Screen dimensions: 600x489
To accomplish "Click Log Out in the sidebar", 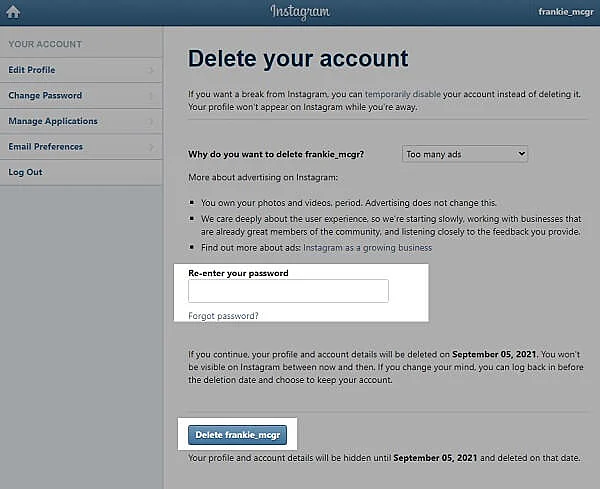I will pyautogui.click(x=25, y=172).
